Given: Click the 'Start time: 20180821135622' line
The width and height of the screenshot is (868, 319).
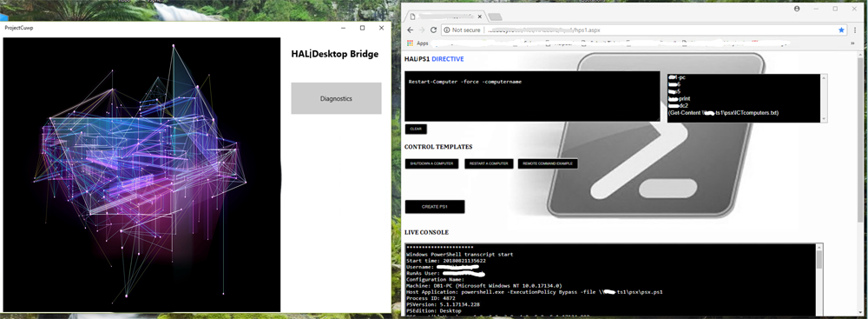Looking at the screenshot, I should pyautogui.click(x=445, y=261).
